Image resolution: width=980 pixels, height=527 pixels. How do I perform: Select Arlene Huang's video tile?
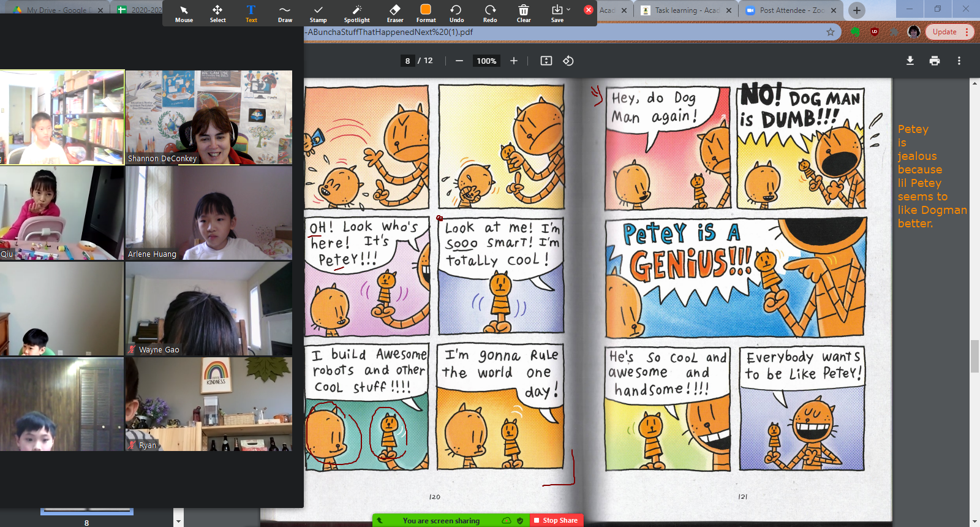(209, 213)
